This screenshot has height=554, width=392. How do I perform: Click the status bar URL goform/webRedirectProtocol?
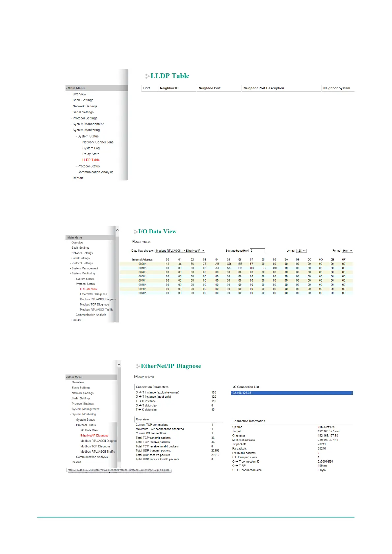click(x=118, y=470)
